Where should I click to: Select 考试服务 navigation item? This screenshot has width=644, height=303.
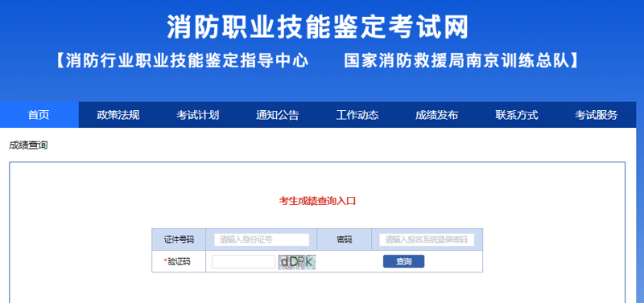[x=596, y=115]
